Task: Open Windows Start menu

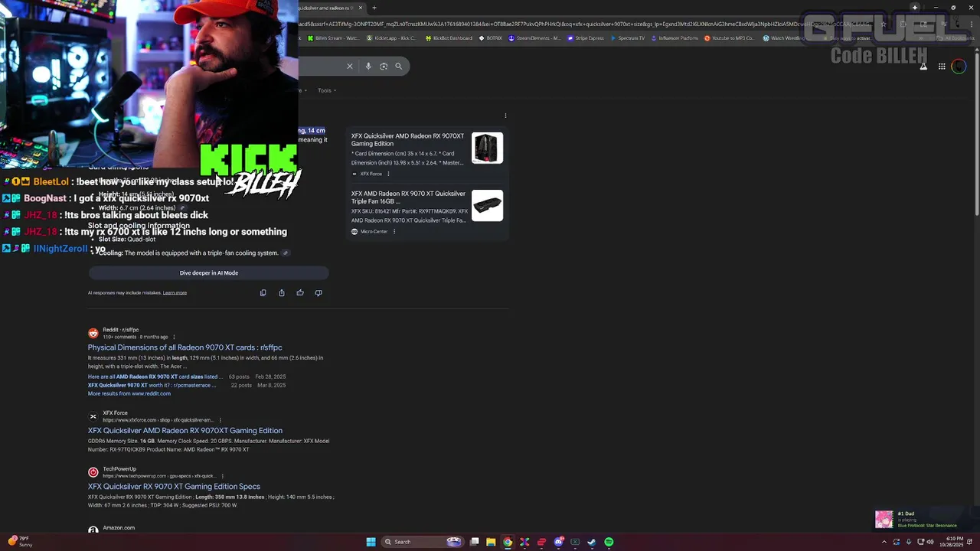Action: (x=371, y=542)
